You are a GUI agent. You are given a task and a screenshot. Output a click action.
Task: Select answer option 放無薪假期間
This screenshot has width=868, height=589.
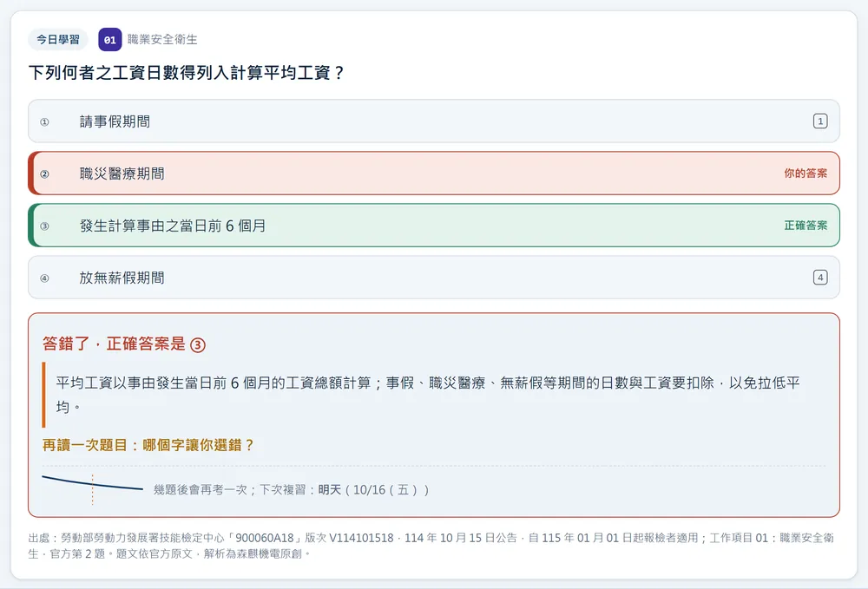point(434,277)
